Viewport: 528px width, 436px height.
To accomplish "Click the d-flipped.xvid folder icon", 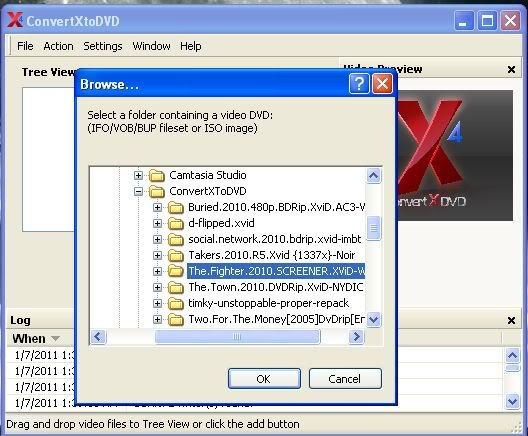I will pyautogui.click(x=175, y=223).
